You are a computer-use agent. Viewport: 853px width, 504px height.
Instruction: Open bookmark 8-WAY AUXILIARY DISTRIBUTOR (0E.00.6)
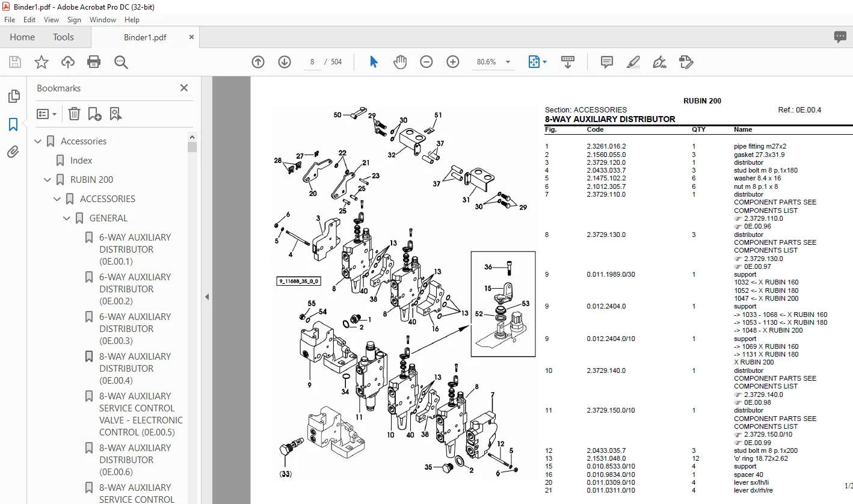pyautogui.click(x=135, y=460)
